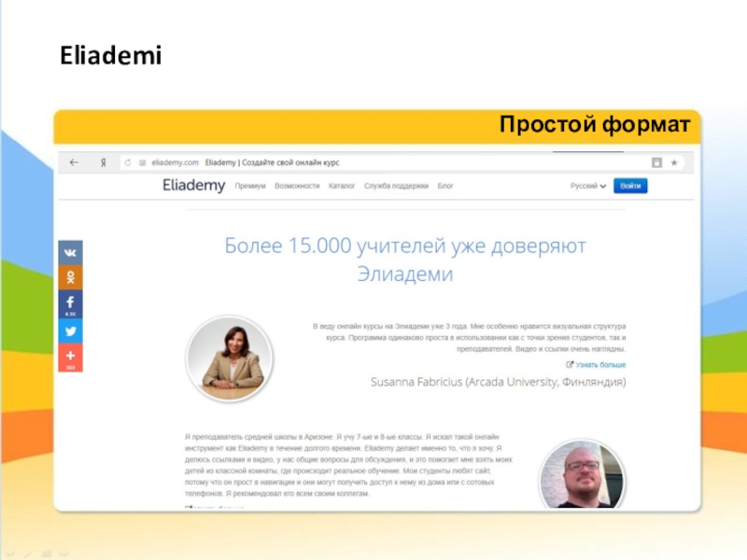Viewport: 747px width, 560px height.
Task: Open the Русский language dropdown
Action: (x=588, y=186)
